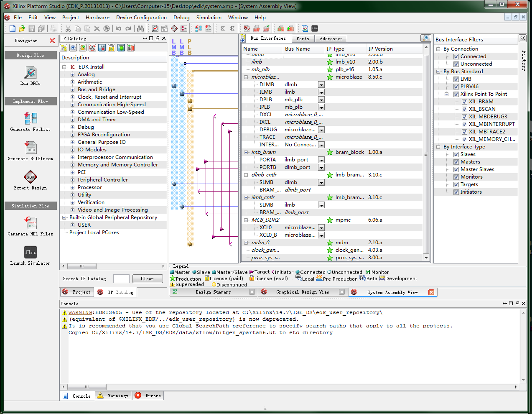The height and width of the screenshot is (414, 532).
Task: Click the Save toolbar icon
Action: click(x=31, y=28)
